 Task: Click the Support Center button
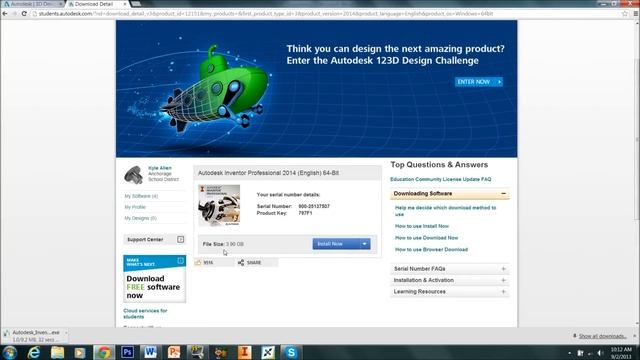pyautogui.click(x=154, y=239)
